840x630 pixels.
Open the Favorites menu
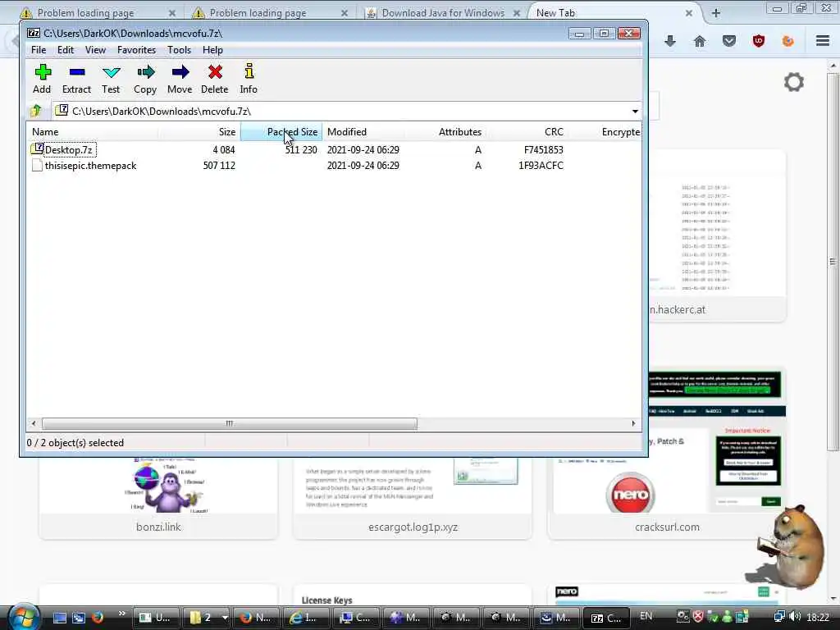click(x=137, y=50)
